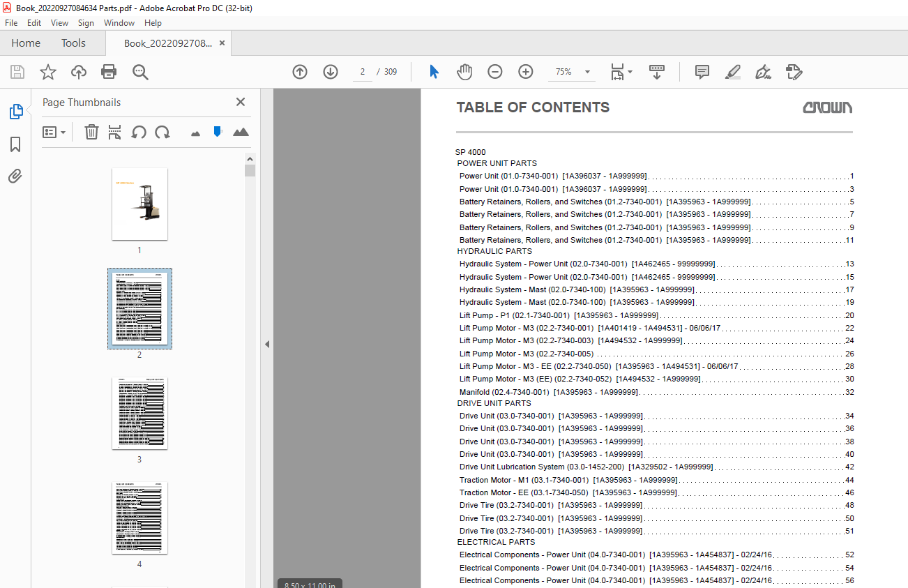Select page 1 thumbnail
908x588 pixels.
139,204
